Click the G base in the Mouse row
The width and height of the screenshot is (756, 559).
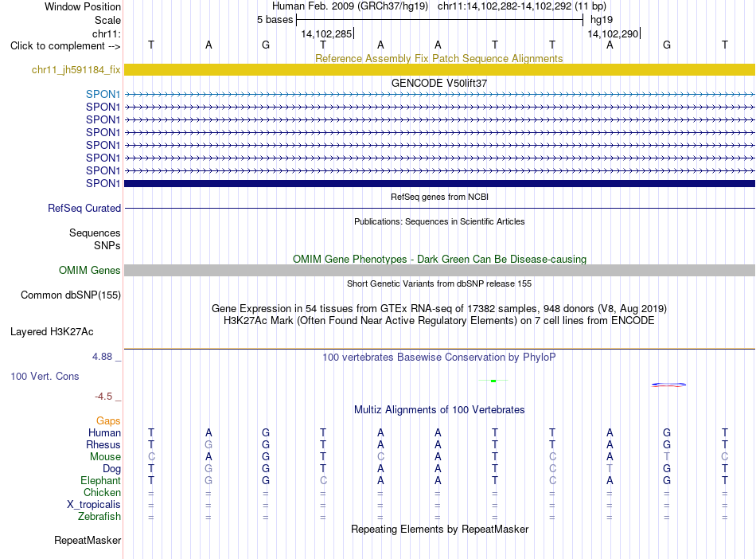pos(266,457)
